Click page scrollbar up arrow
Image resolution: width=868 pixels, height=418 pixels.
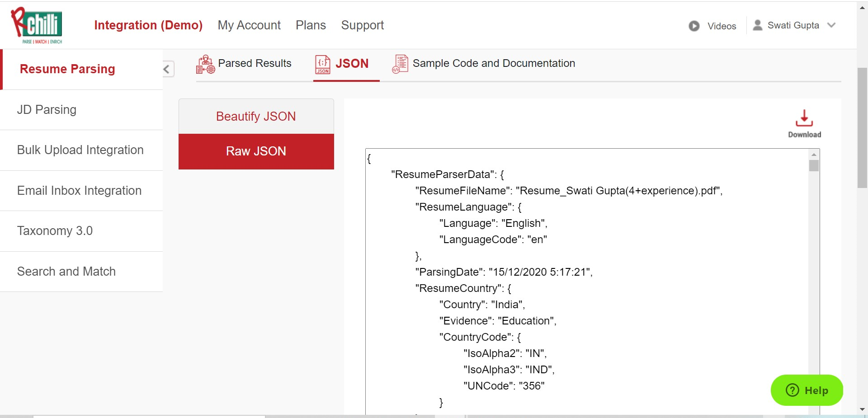point(863,7)
